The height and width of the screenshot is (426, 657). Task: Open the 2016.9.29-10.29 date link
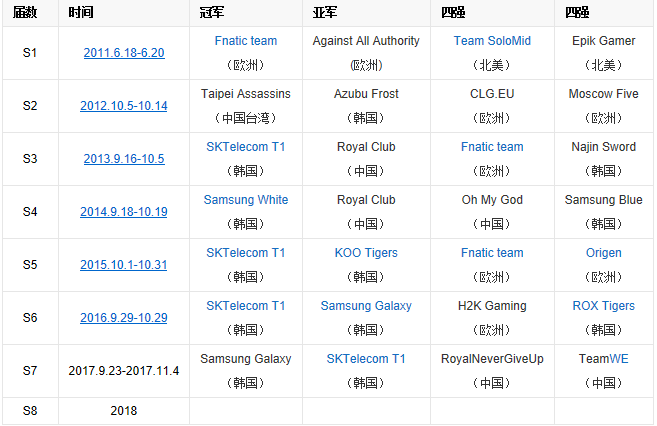(x=124, y=318)
